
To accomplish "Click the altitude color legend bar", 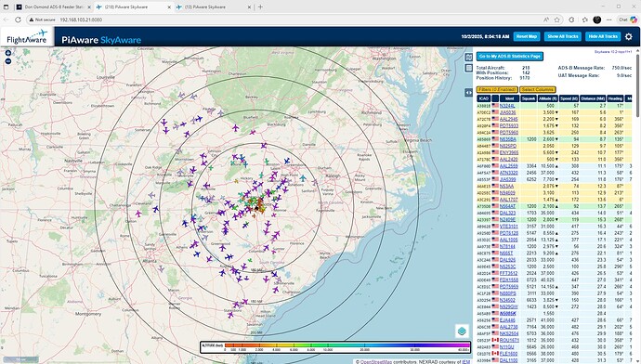I will pyautogui.click(x=335, y=347).
